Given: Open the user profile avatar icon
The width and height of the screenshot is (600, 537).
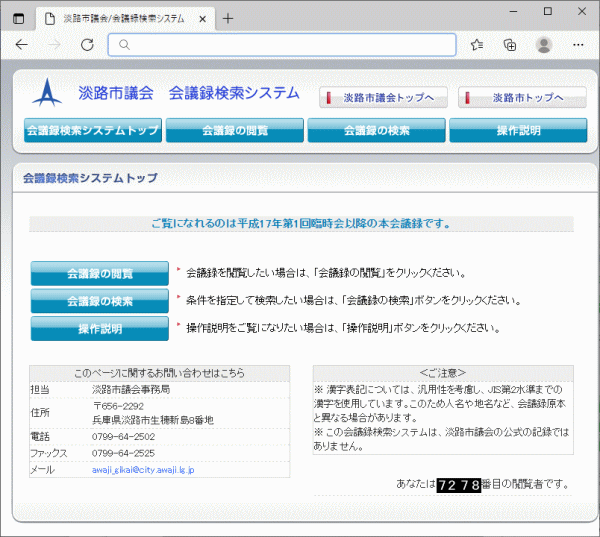Looking at the screenshot, I should 544,45.
